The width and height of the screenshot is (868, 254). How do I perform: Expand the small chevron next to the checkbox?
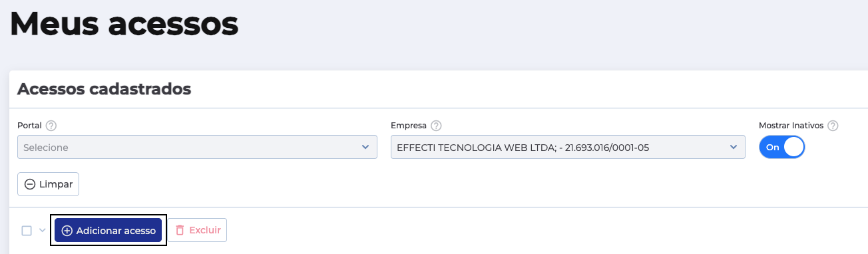43,231
